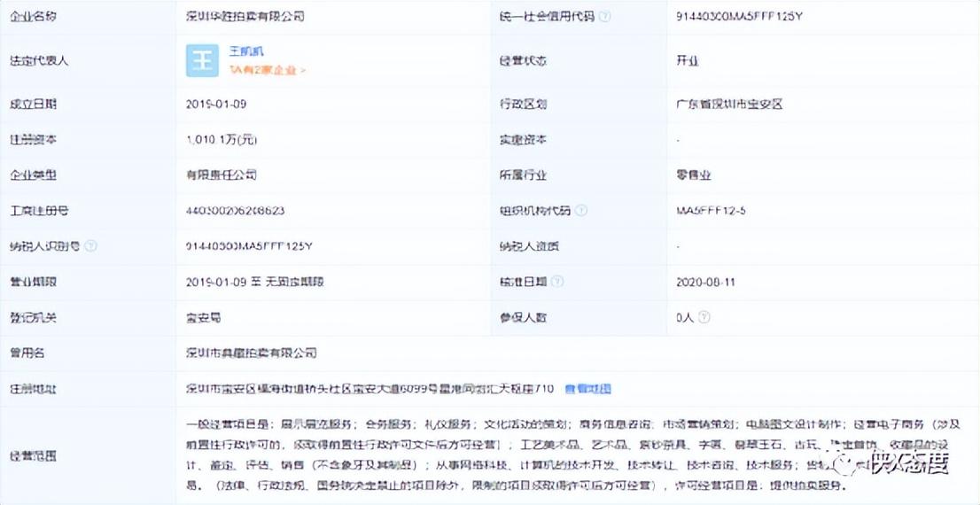The height and width of the screenshot is (505, 980).
Task: Select the 注册地址 address text
Action: click(369, 389)
